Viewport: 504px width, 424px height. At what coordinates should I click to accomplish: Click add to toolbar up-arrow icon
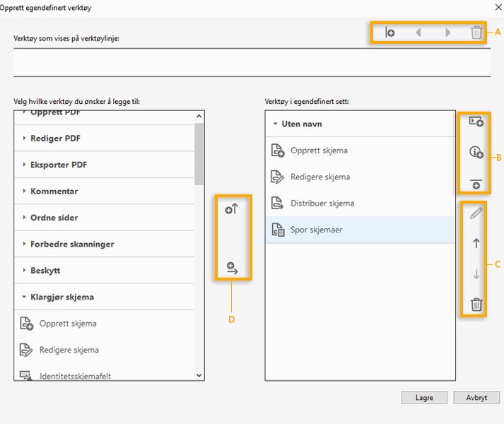click(233, 210)
